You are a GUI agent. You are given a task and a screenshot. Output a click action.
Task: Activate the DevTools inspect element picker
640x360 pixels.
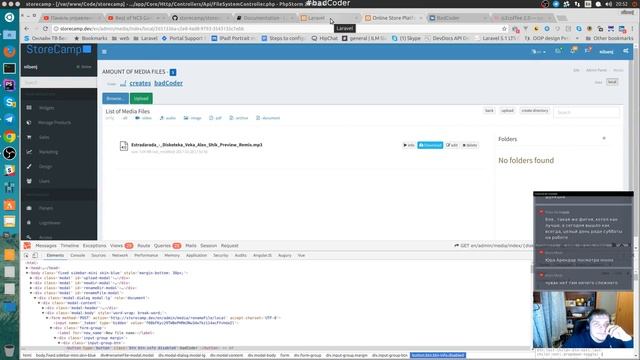(x=27, y=256)
